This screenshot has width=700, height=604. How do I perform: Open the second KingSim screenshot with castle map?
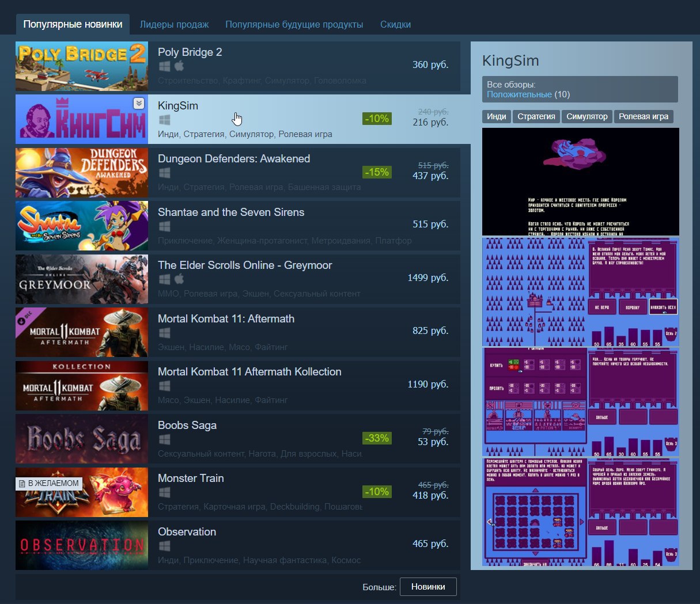click(x=581, y=292)
